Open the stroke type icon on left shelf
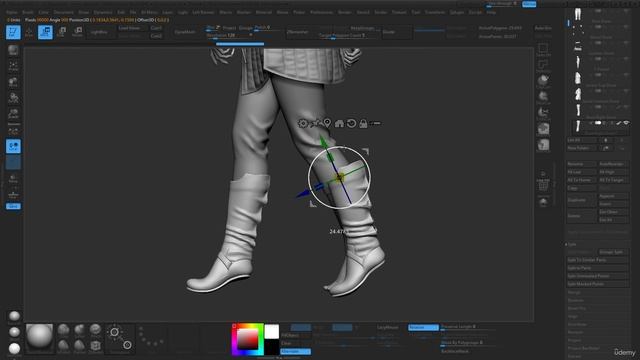The height and width of the screenshot is (360, 640). [13, 67]
